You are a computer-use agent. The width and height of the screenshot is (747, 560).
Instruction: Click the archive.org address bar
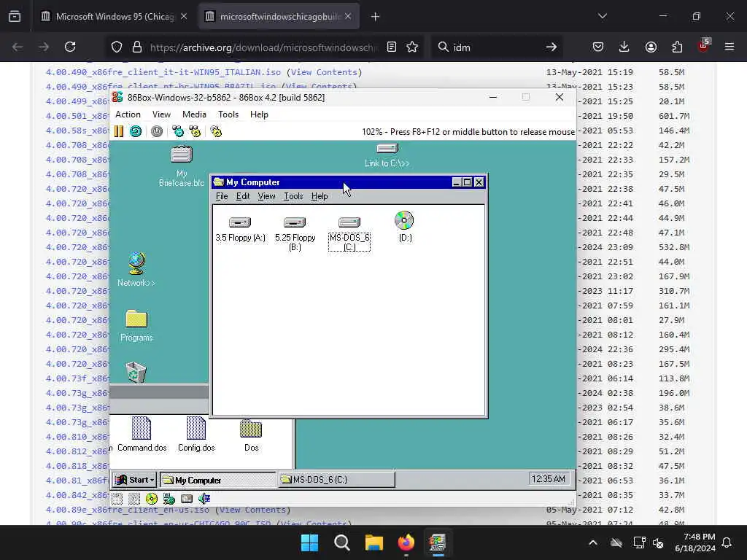(x=263, y=47)
